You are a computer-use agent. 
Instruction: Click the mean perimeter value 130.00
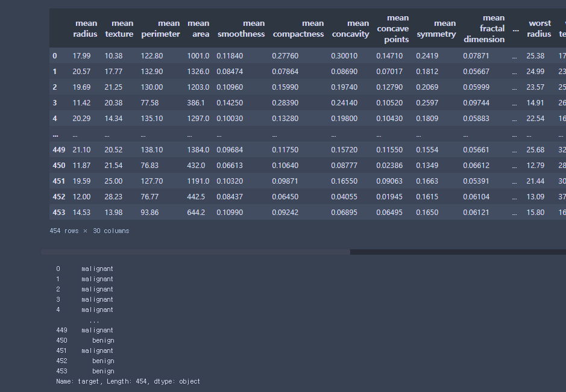tap(152, 87)
